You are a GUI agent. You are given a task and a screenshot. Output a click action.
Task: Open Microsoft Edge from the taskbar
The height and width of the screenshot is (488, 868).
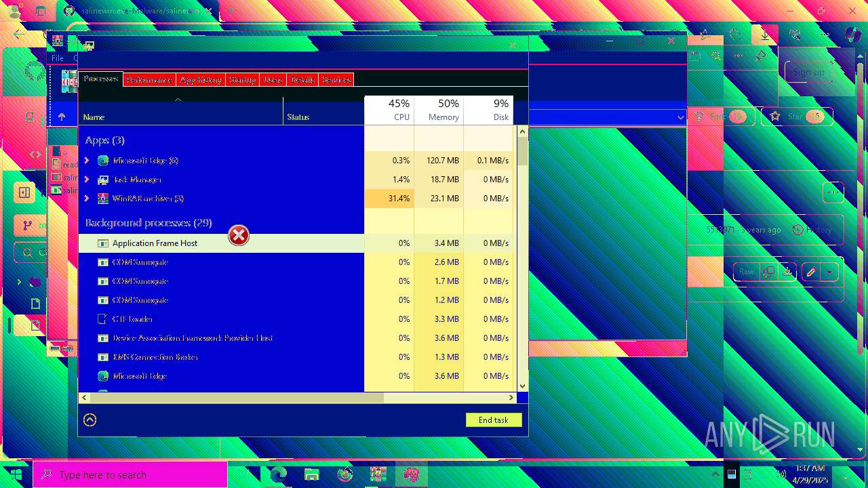point(279,474)
